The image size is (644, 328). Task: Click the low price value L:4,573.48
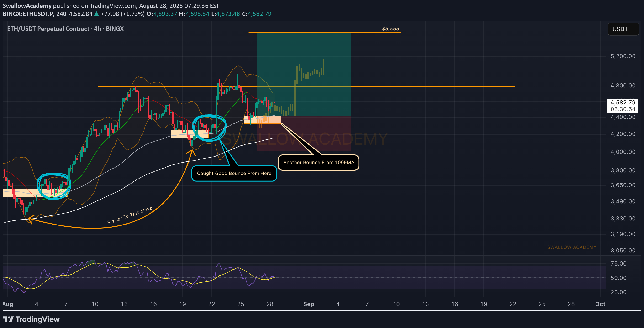(x=226, y=14)
